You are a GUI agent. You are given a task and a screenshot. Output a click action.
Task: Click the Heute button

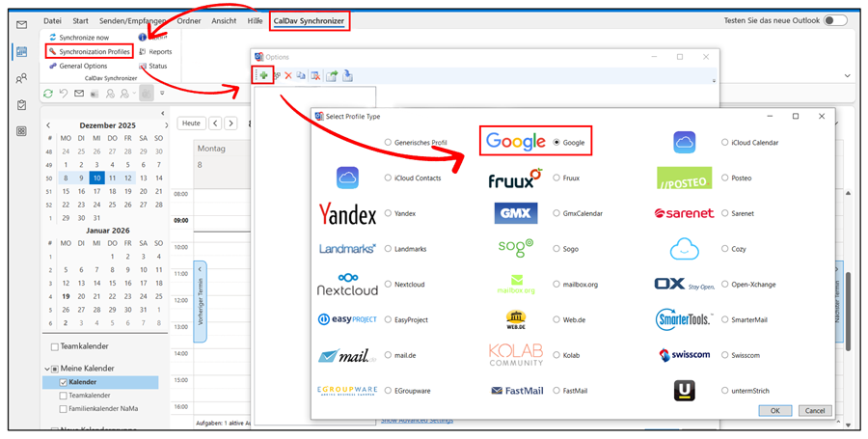[191, 123]
